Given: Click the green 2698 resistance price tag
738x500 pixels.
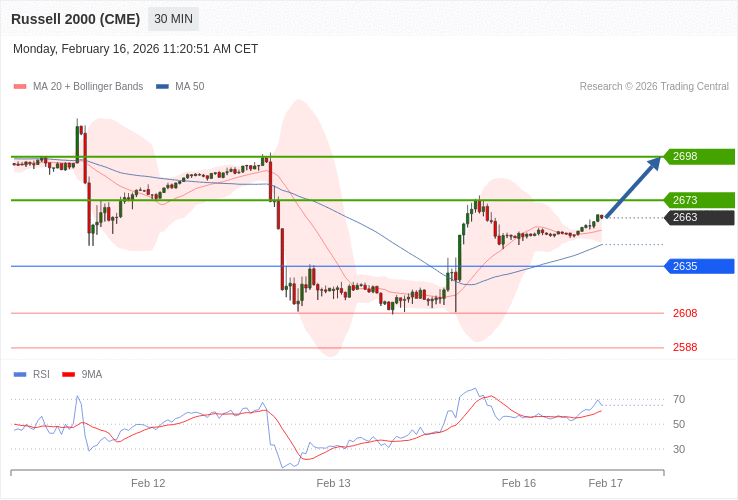Looking at the screenshot, I should pos(699,156).
